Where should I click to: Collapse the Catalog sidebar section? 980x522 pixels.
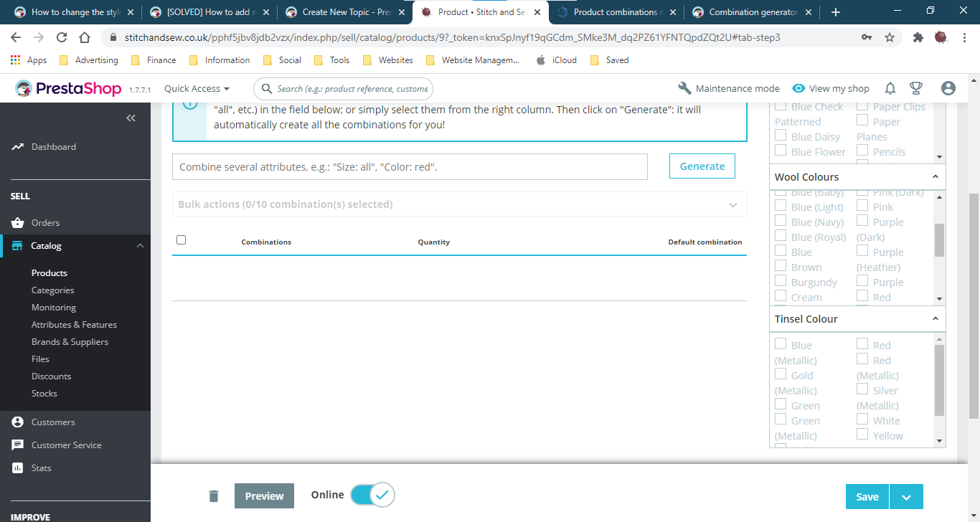point(140,246)
